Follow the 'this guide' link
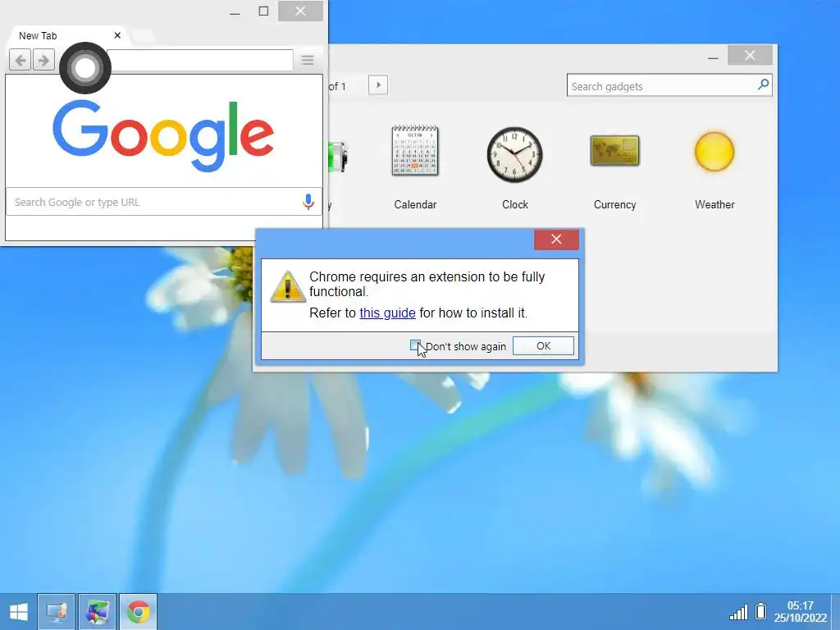 point(387,313)
